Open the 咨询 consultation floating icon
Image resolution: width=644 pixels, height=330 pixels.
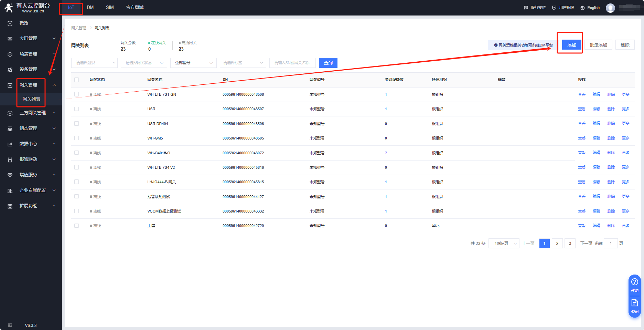click(635, 306)
